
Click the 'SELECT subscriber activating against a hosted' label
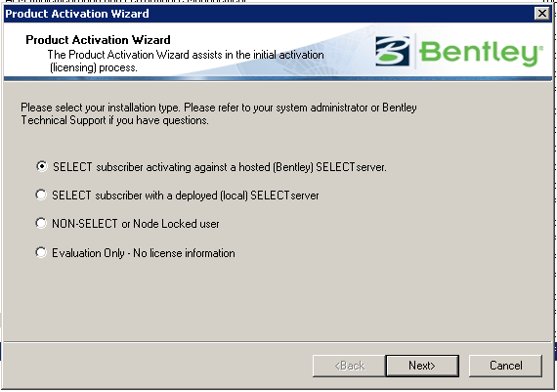coord(220,167)
